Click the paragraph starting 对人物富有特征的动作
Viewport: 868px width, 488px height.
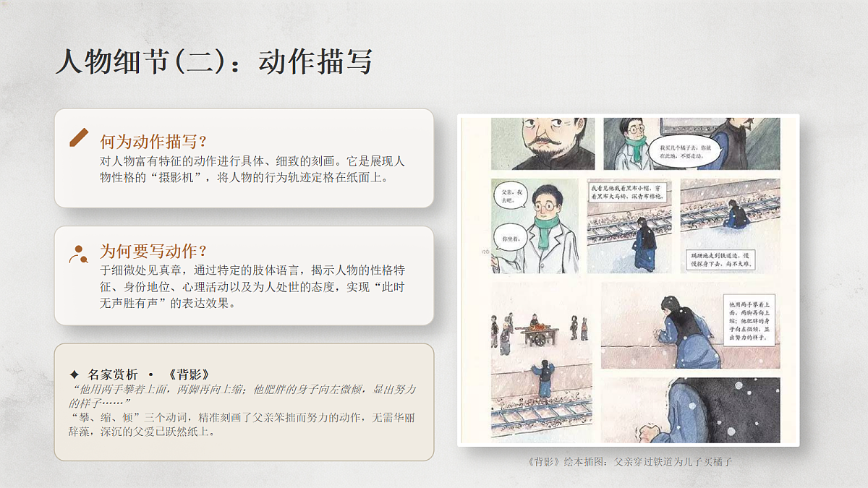pos(252,168)
